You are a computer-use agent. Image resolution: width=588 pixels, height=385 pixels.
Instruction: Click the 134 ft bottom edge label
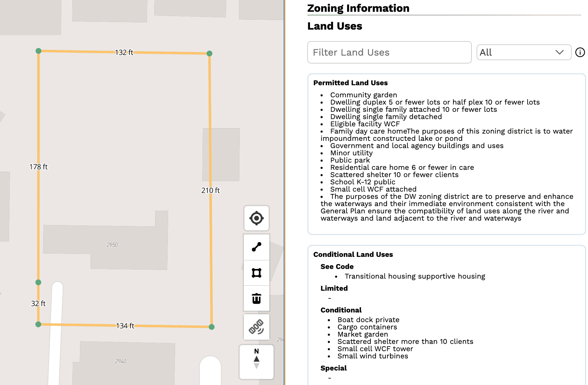(125, 326)
